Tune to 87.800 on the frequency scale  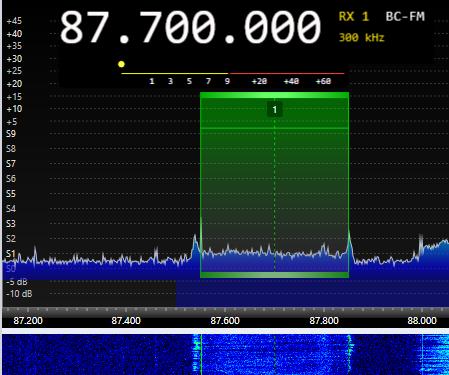[x=324, y=321]
